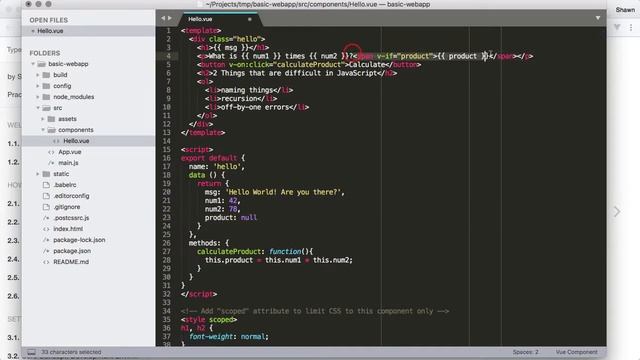Image resolution: width=640 pixels, height=360 pixels.
Task: Open package.json in the sidebar
Action: (72, 251)
